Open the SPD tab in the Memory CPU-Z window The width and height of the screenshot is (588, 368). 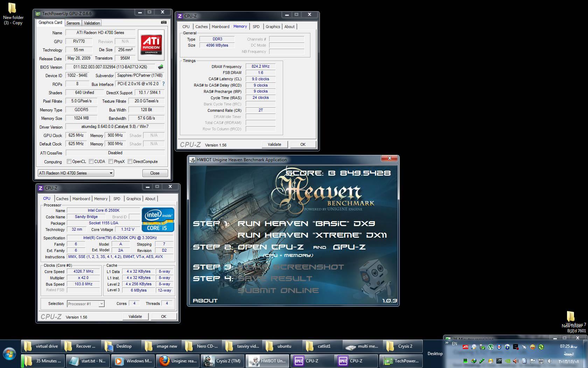pyautogui.click(x=256, y=27)
